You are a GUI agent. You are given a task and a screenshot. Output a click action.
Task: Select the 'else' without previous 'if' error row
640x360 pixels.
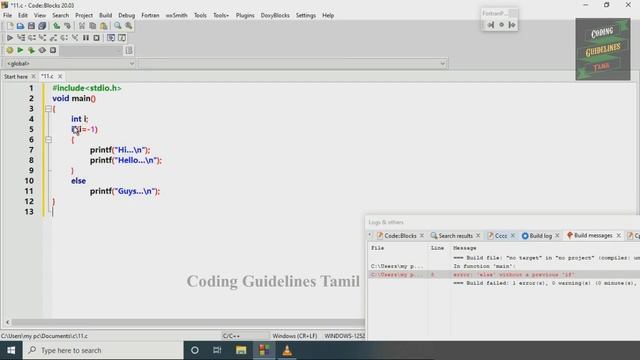point(504,275)
